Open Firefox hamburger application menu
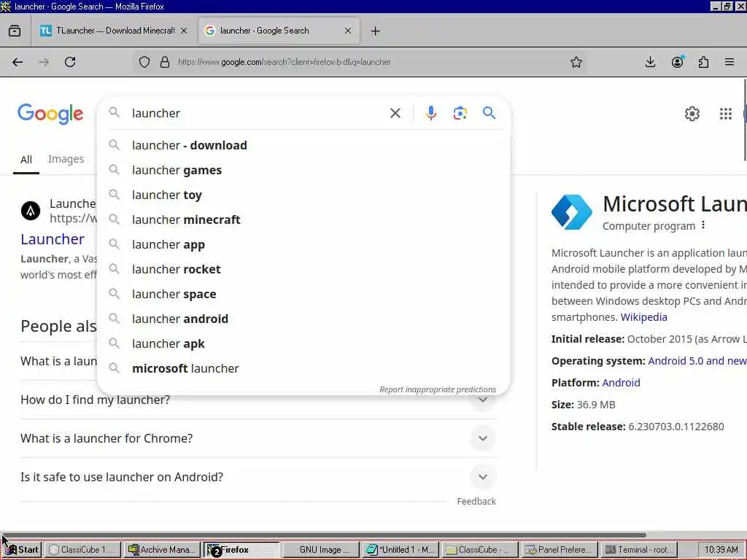747x560 pixels. (729, 62)
